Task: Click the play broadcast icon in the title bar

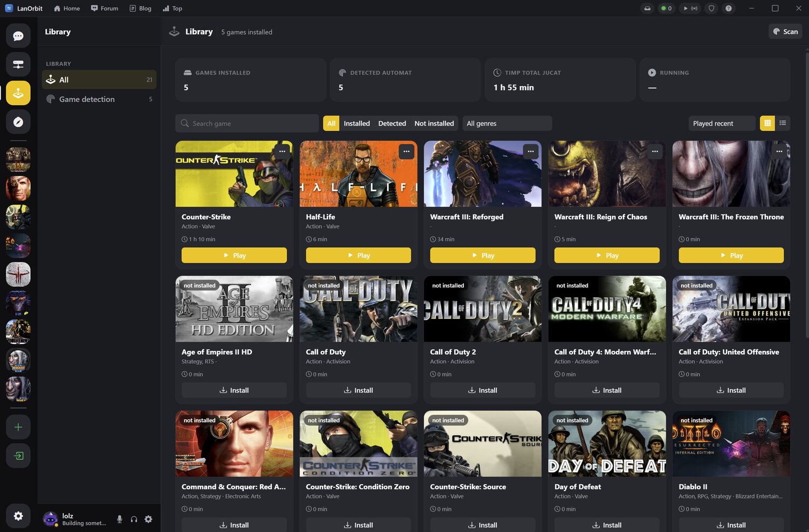Action: (x=690, y=8)
